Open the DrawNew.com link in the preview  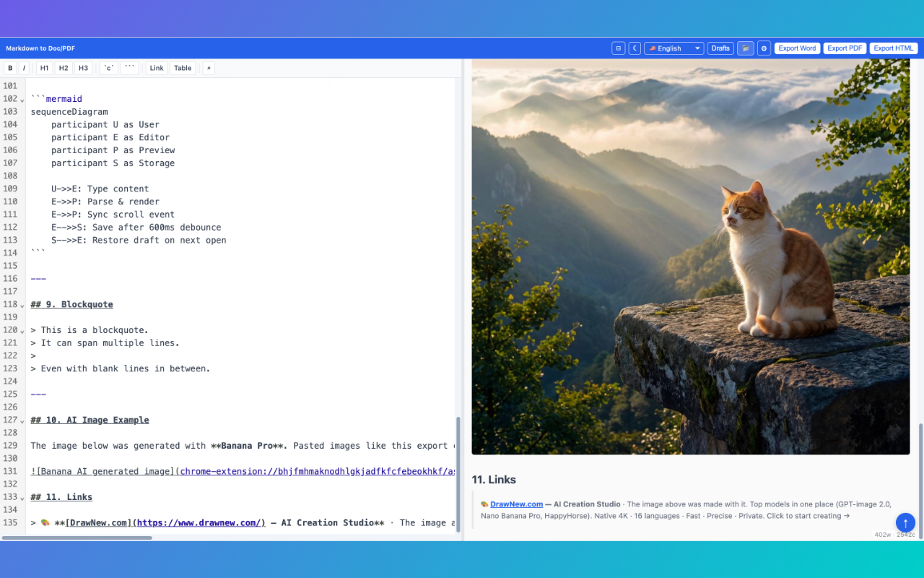516,504
